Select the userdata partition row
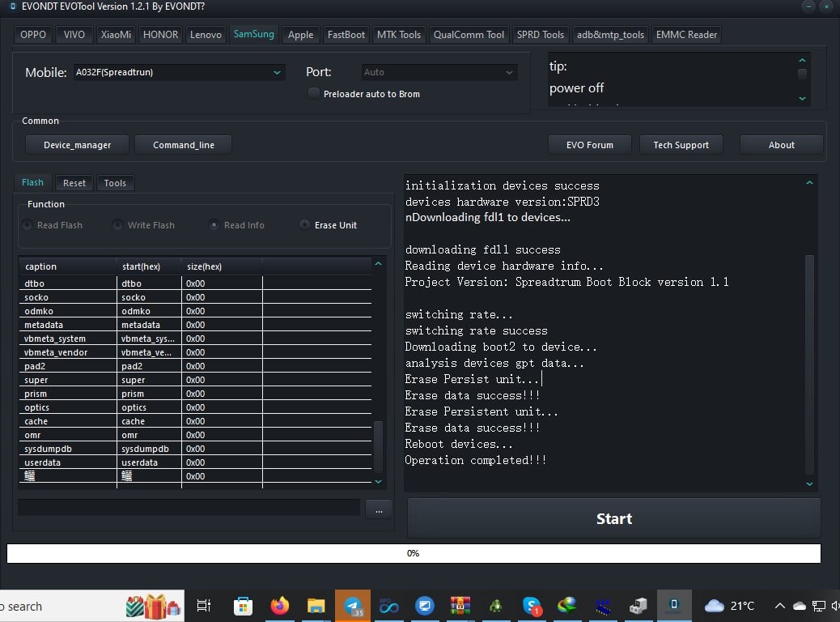The height and width of the screenshot is (622, 840). [196, 462]
